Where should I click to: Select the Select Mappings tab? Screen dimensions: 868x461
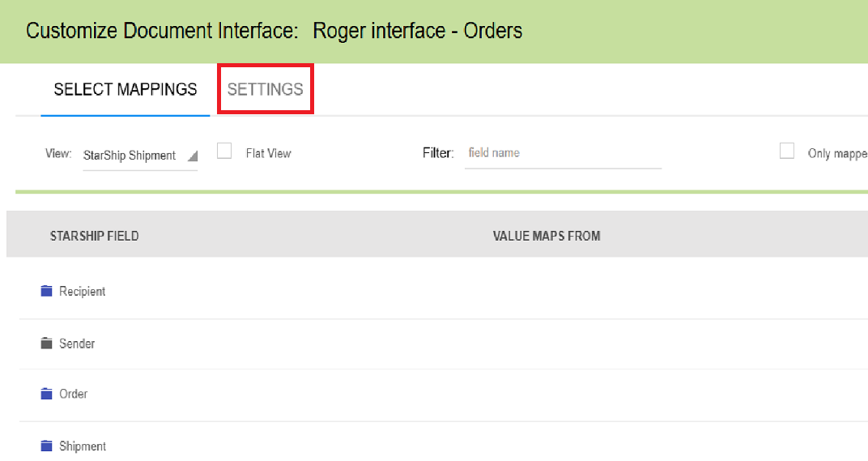(126, 89)
